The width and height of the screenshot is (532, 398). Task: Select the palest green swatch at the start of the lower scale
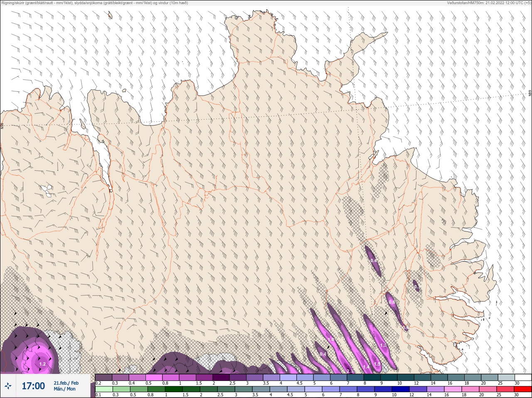pos(104,389)
